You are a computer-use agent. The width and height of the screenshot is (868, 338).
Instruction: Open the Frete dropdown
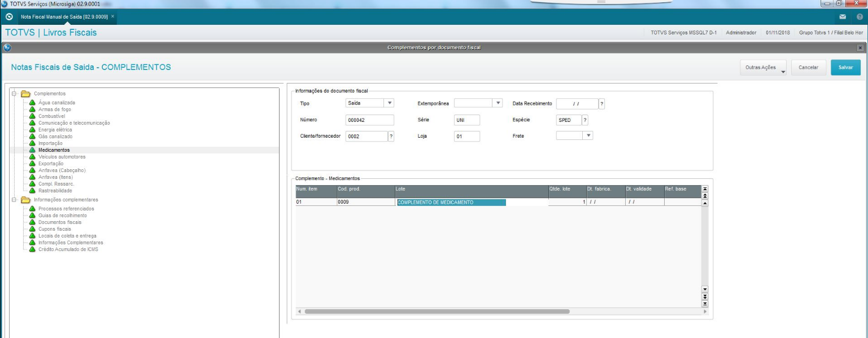click(x=588, y=135)
